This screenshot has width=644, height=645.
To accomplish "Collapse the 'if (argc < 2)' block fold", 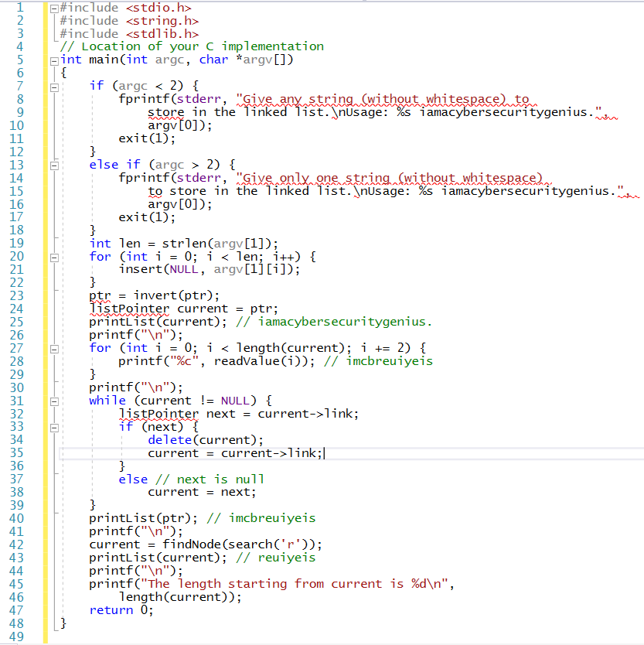I will click(x=54, y=87).
